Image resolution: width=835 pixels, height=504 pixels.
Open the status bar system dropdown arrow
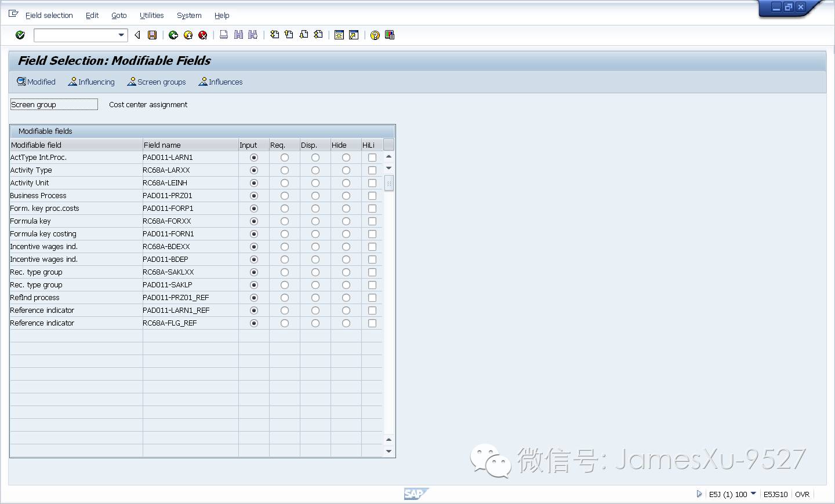pos(753,494)
